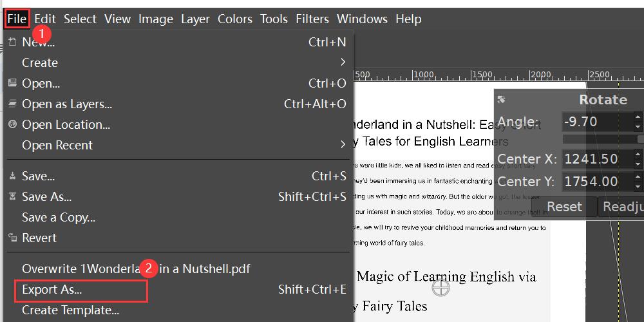
Task: Open the Layer menu
Action: pyautogui.click(x=196, y=19)
